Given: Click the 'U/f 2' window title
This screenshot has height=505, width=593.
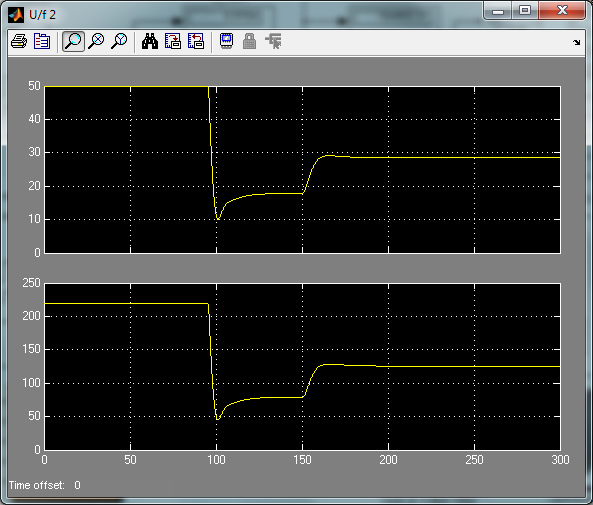Looking at the screenshot, I should [x=42, y=15].
